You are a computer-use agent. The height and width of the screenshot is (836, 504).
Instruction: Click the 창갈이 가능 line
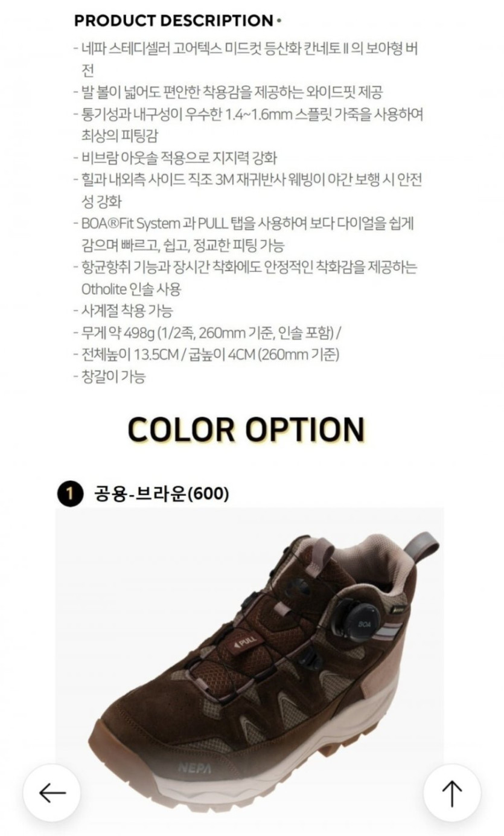(x=109, y=376)
